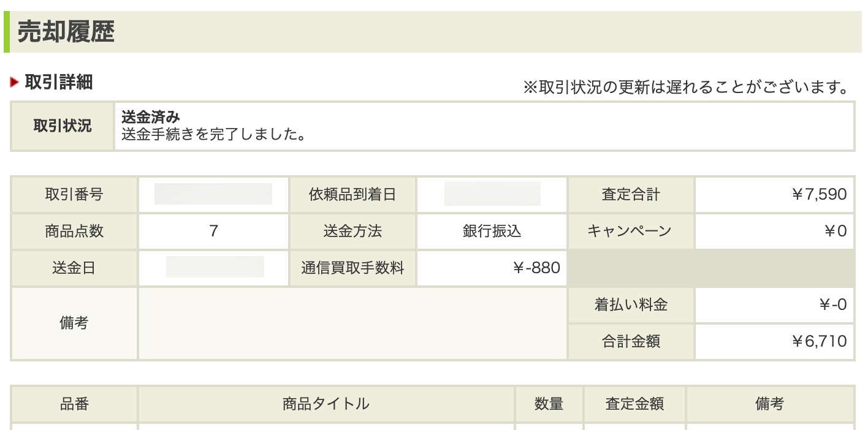Image resolution: width=868 pixels, height=430 pixels.
Task: Click the 品番 column header
Action: tap(74, 404)
